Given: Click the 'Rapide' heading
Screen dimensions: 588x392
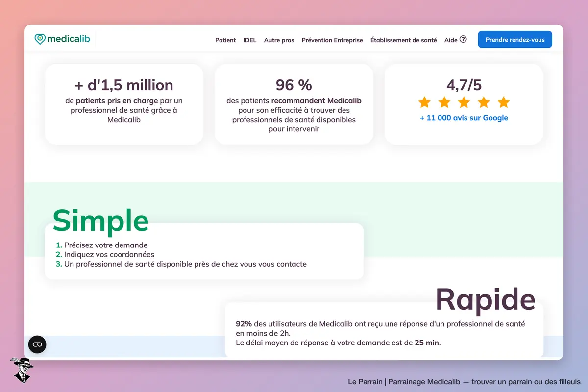Looking at the screenshot, I should pyautogui.click(x=485, y=299).
